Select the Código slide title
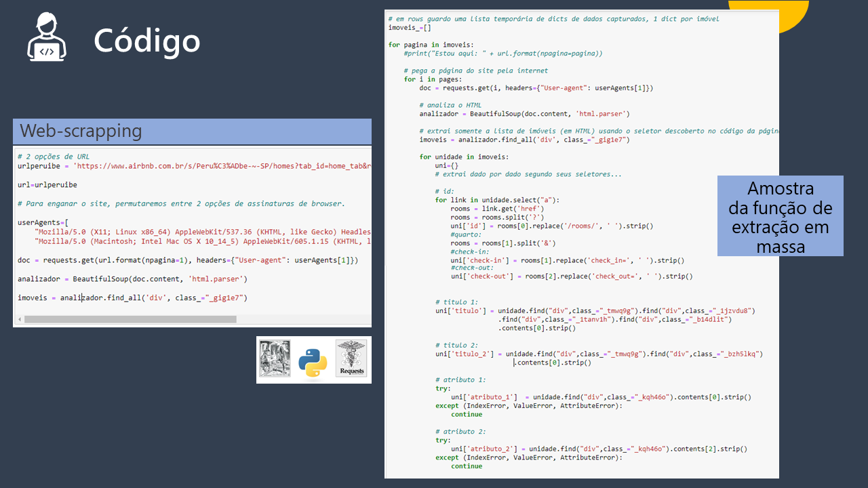 (147, 41)
